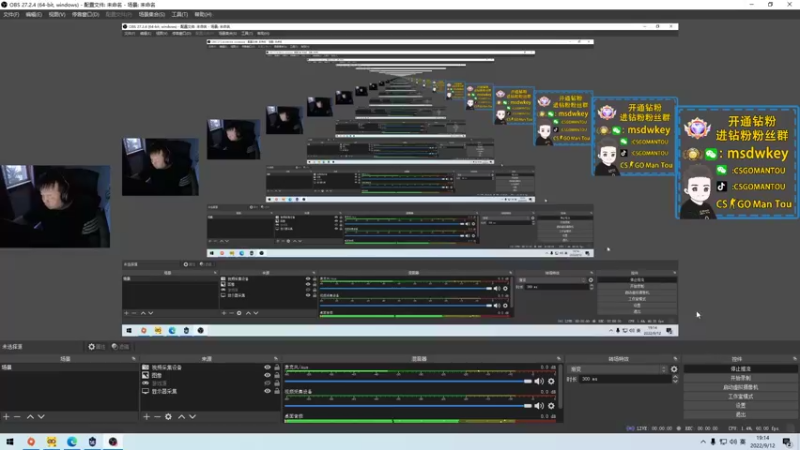Screen dimensions: 800x450
Task: Toggle visibility of greyed-out third source
Action: point(267,383)
